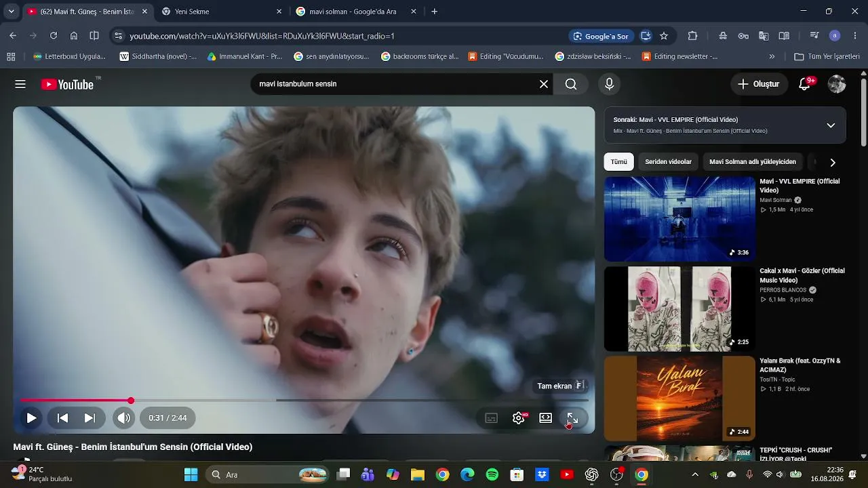
Task: Open the Mavi - VVL EMPIRE video thumbnail
Action: pos(679,219)
